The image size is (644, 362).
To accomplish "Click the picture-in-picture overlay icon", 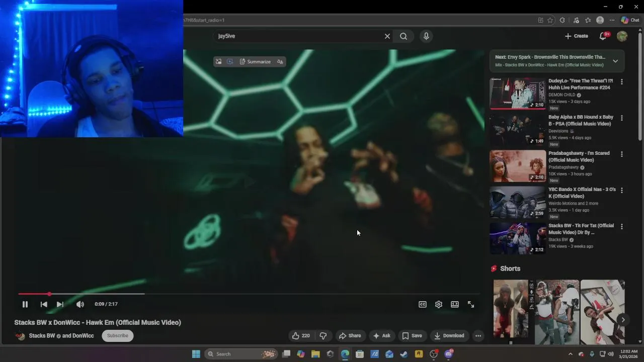I will (x=218, y=61).
